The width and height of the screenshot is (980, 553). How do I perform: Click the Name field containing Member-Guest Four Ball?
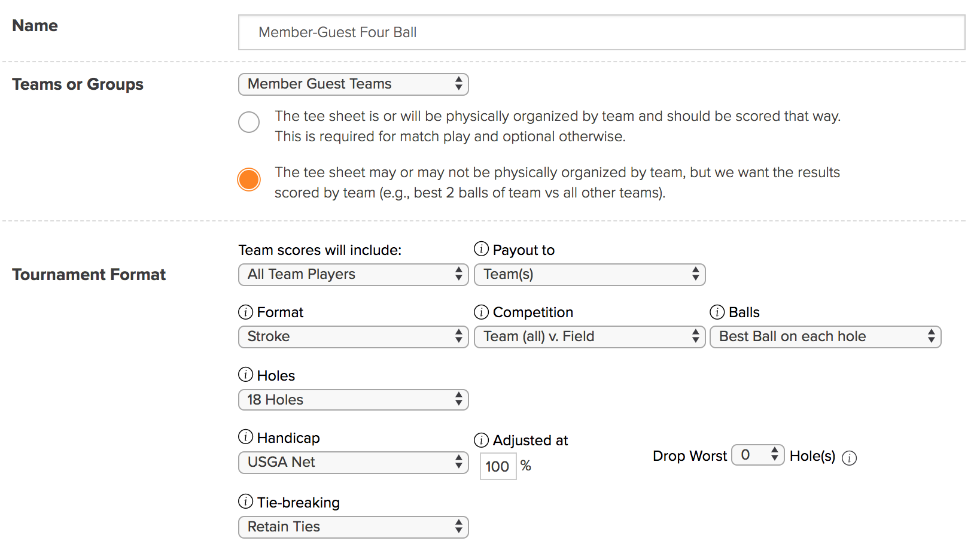pos(601,32)
